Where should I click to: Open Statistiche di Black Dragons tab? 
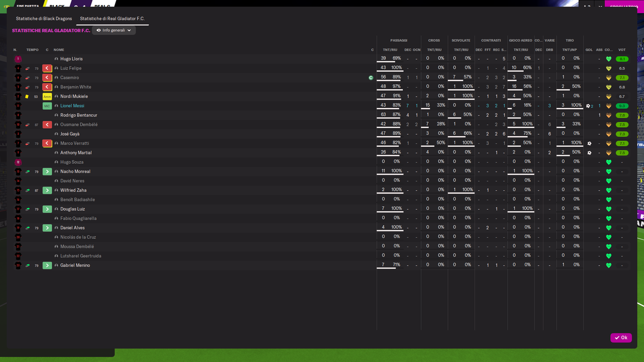pyautogui.click(x=44, y=19)
